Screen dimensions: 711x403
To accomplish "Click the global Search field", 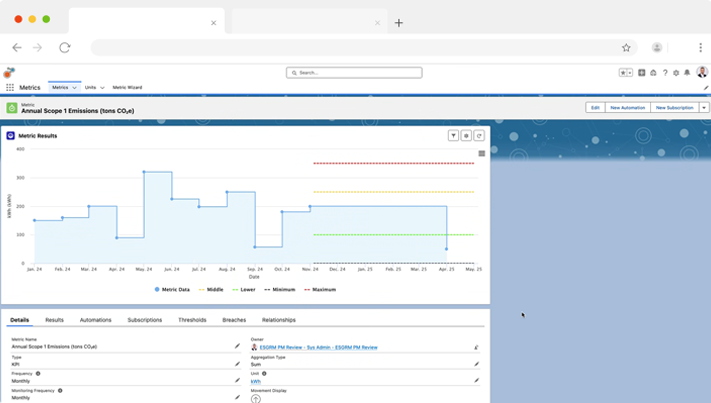I will tap(354, 73).
